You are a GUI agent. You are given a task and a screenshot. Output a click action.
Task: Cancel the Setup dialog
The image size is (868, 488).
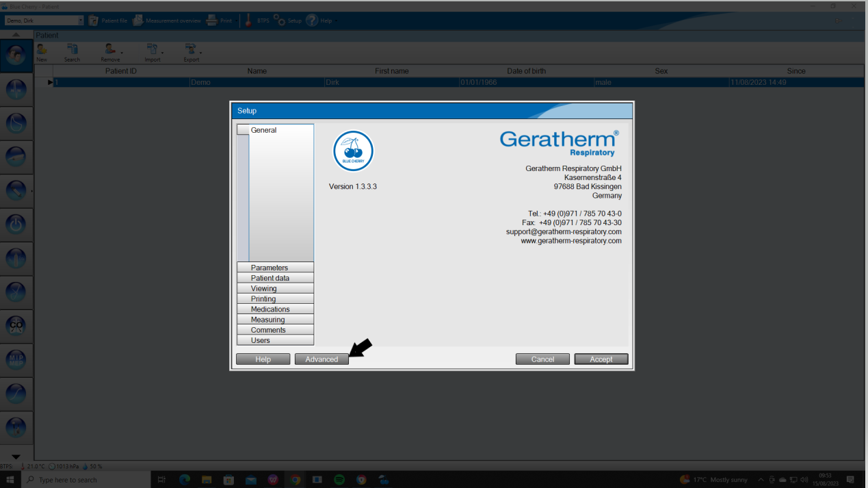pos(542,359)
